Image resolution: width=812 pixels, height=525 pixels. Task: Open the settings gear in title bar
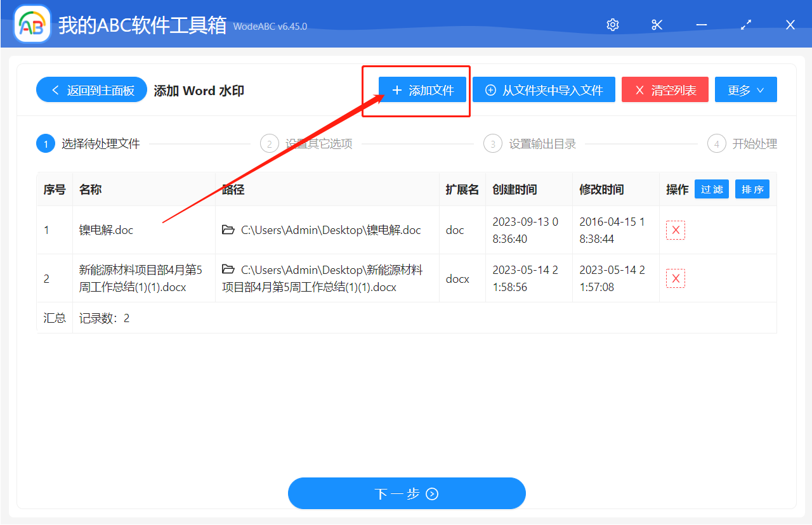(x=612, y=24)
